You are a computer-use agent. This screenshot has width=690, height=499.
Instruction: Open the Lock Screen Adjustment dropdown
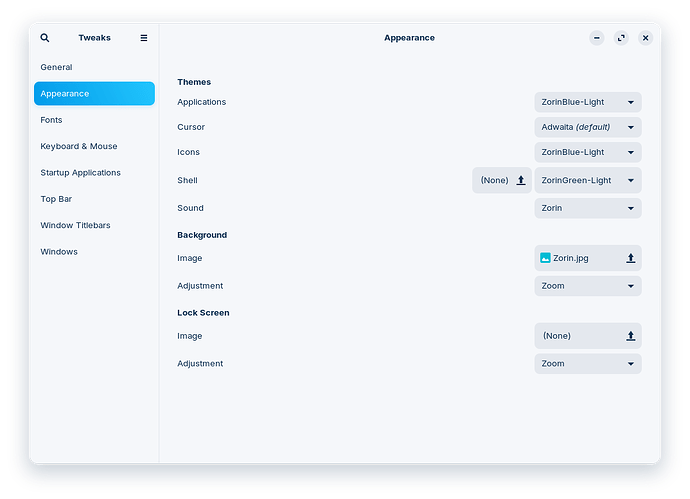(x=588, y=364)
